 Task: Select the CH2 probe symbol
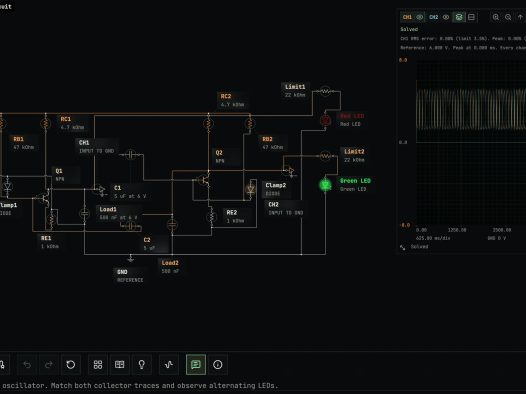pos(290,171)
